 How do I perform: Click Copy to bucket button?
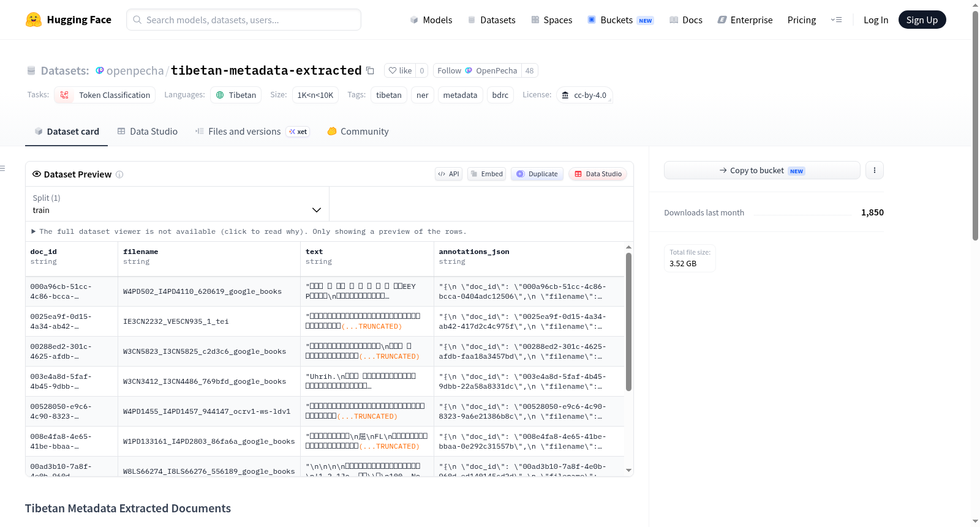pyautogui.click(x=762, y=170)
